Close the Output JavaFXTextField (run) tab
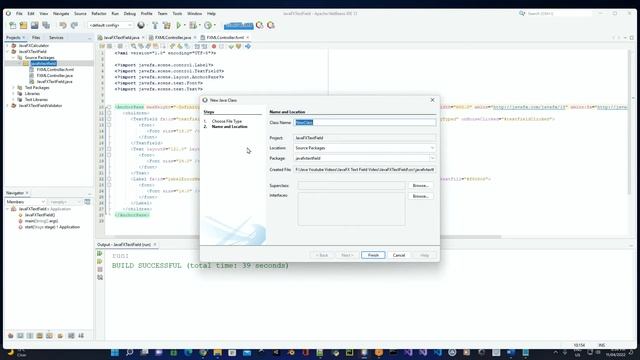This screenshot has height=360, width=640. tap(155, 244)
